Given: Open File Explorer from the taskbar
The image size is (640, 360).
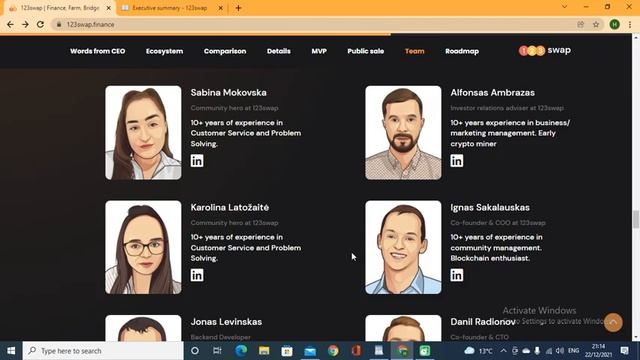Looking at the screenshot, I should [264, 351].
